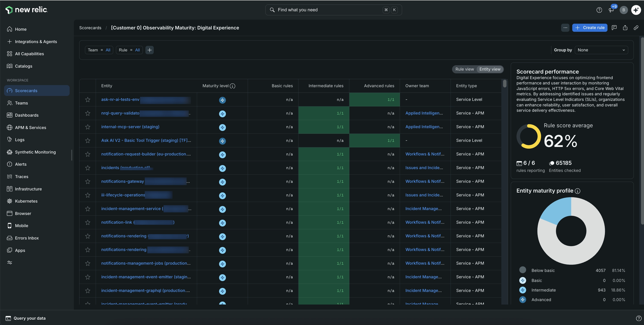Open the Team = All filter
The image size is (644, 325).
coord(99,50)
